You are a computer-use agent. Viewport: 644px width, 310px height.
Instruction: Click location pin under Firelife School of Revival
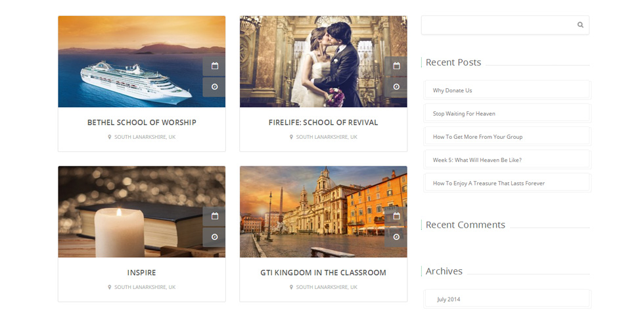point(291,137)
